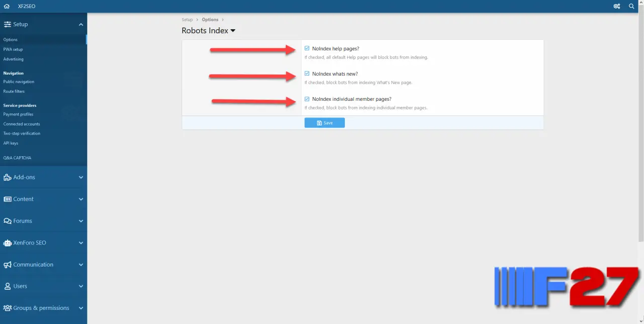Expand Groups & permissions section chevron
Viewport: 644px width, 324px height.
[x=81, y=308]
